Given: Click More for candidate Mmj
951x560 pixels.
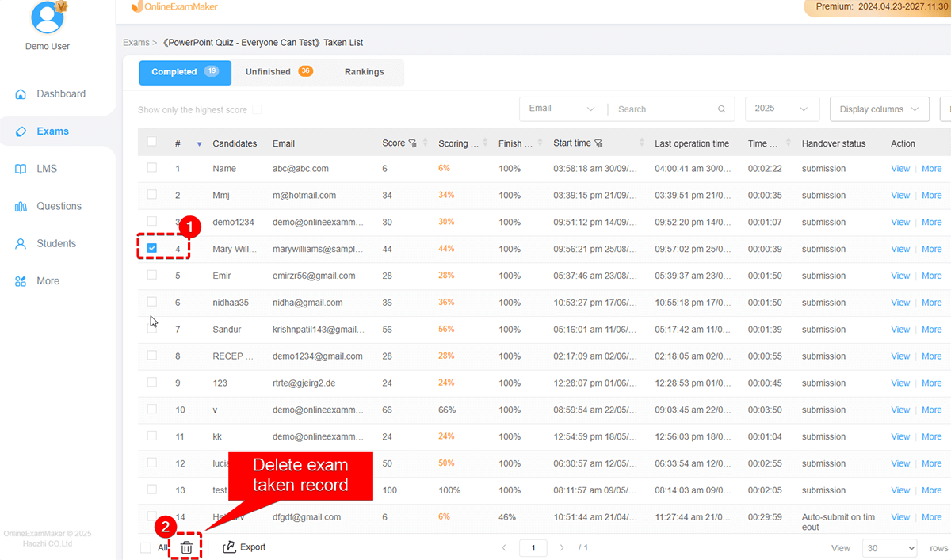Looking at the screenshot, I should point(932,196).
